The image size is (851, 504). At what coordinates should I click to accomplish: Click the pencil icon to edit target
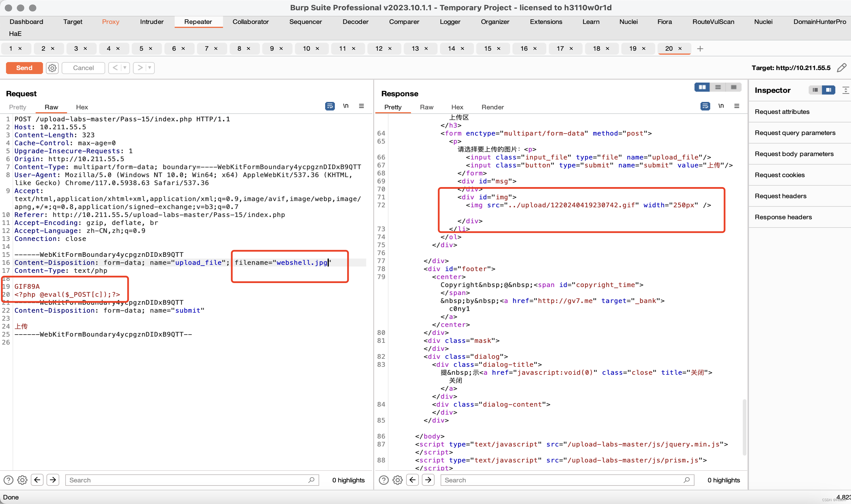[842, 68]
